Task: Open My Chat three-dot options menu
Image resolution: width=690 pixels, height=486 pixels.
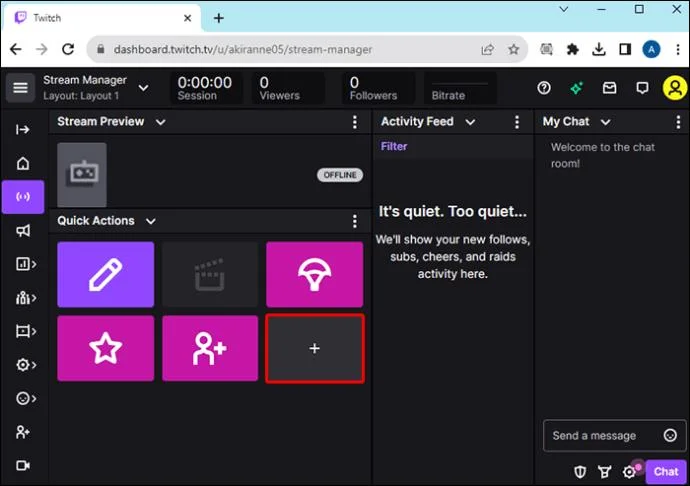Action: tap(678, 122)
